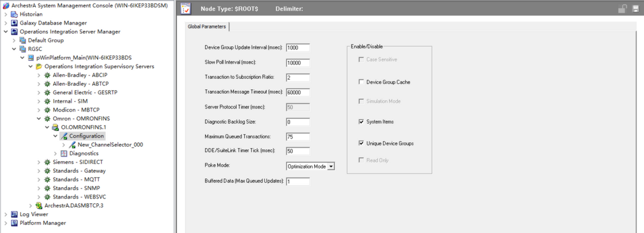Click the lock icon in header bar
This screenshot has height=233, width=644.
pos(623,9)
